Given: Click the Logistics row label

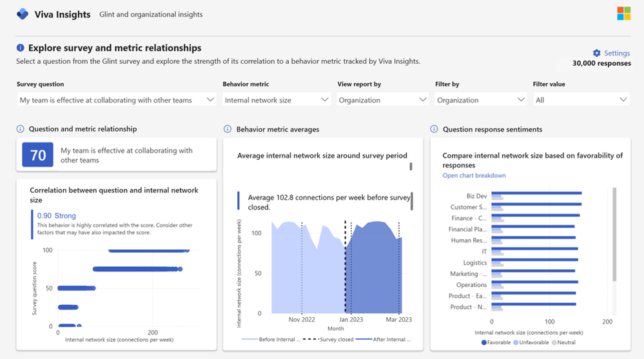Looking at the screenshot, I should [x=475, y=263].
